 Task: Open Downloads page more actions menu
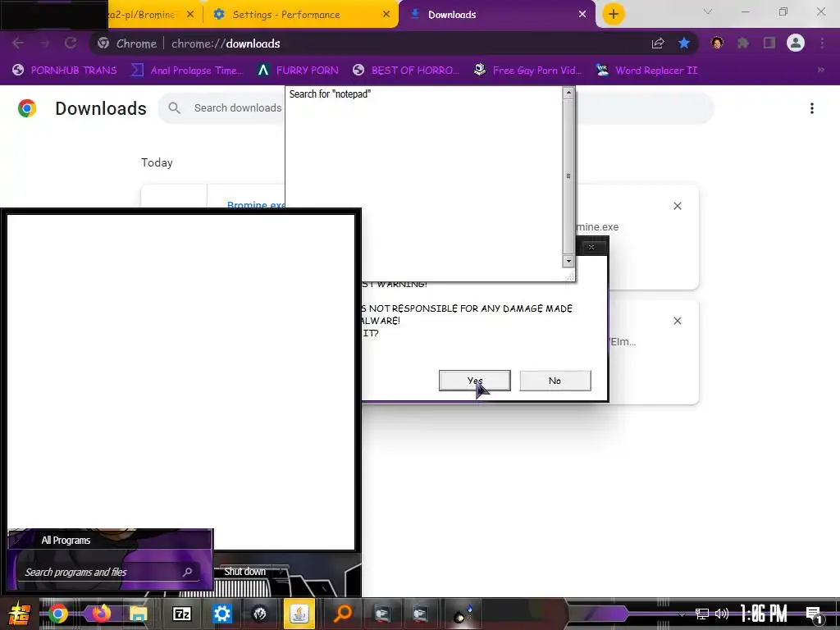(x=812, y=108)
